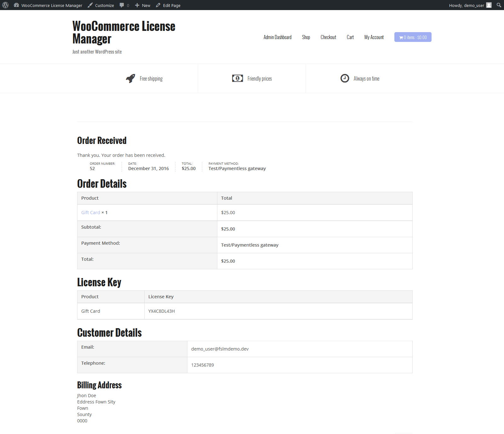Open the Shop nav link
The width and height of the screenshot is (504, 434).
click(x=306, y=37)
